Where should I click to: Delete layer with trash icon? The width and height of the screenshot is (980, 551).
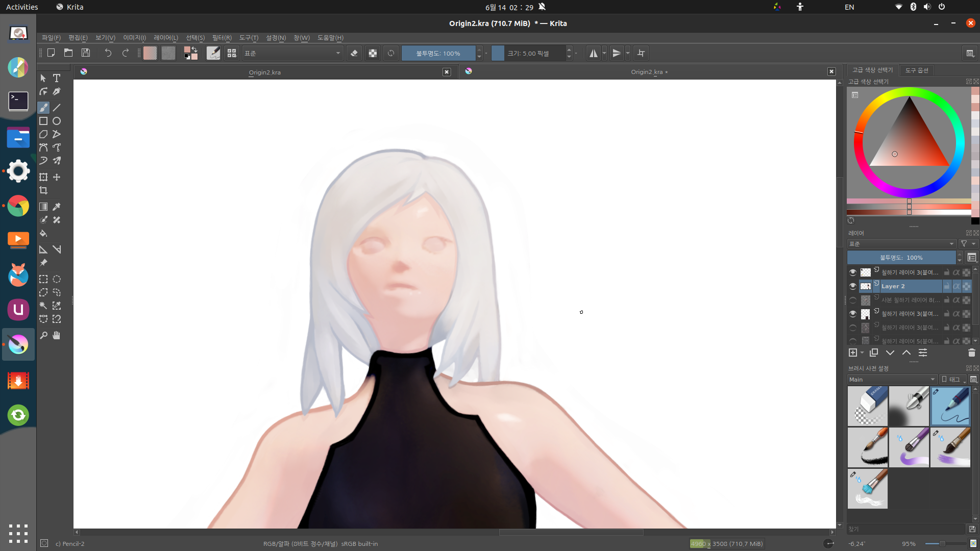pos(971,353)
